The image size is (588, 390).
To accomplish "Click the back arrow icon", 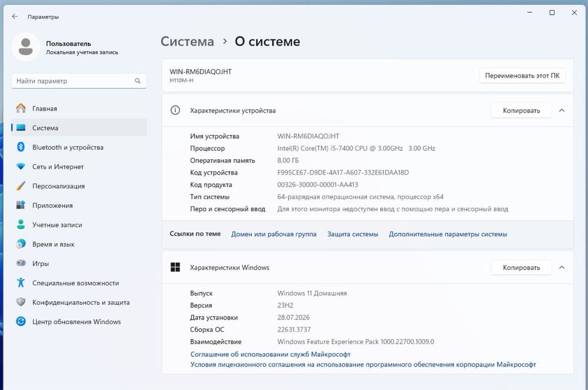I will point(15,16).
